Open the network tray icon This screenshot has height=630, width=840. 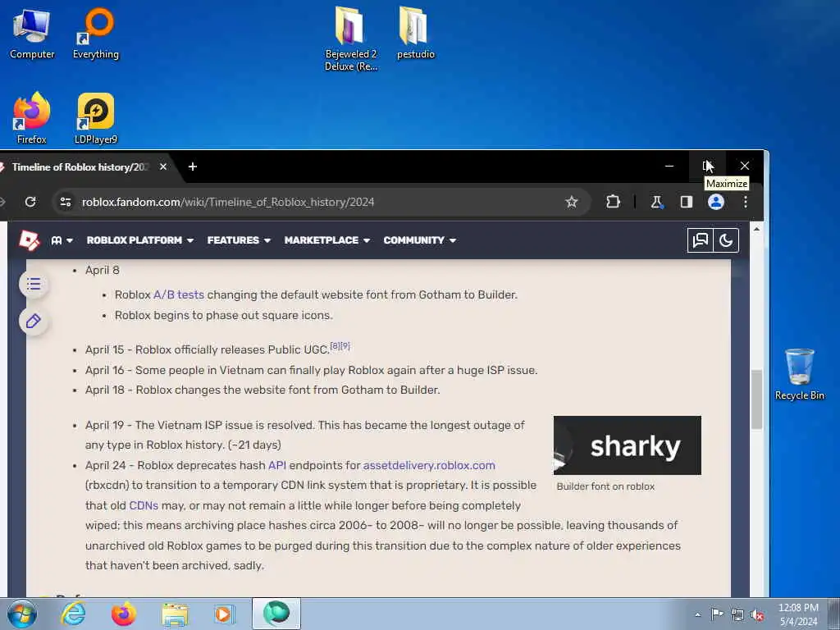pyautogui.click(x=737, y=614)
